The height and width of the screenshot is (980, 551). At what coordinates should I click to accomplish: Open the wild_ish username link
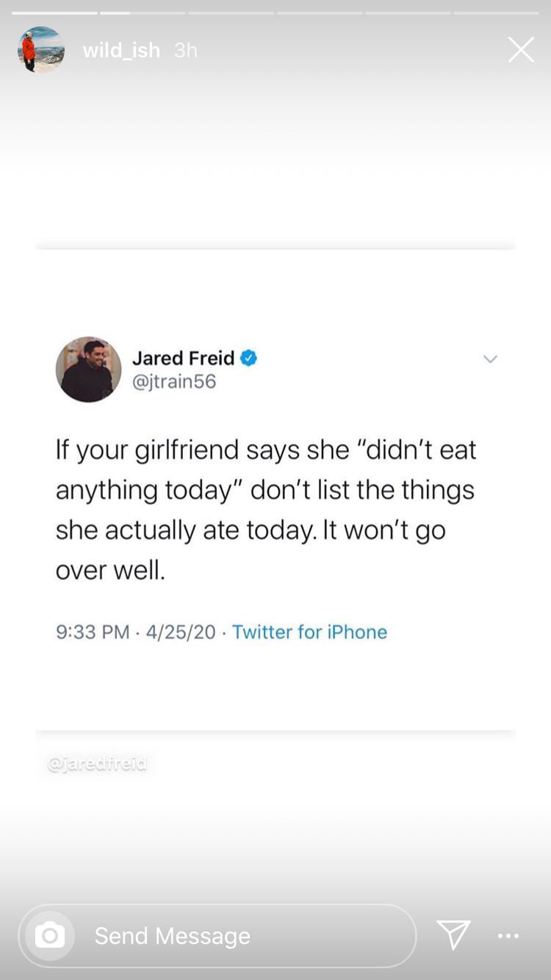[x=121, y=50]
